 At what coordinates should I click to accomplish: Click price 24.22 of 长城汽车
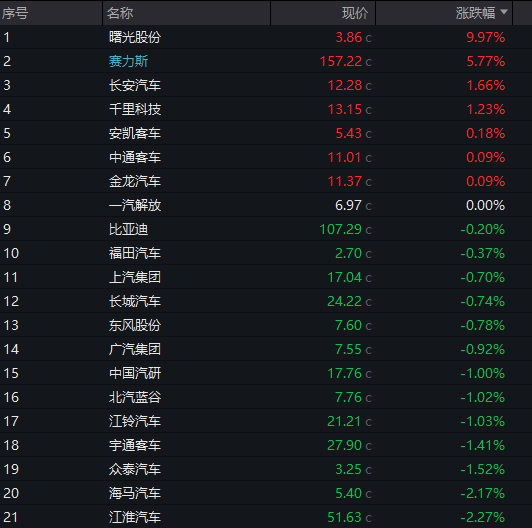point(345,301)
